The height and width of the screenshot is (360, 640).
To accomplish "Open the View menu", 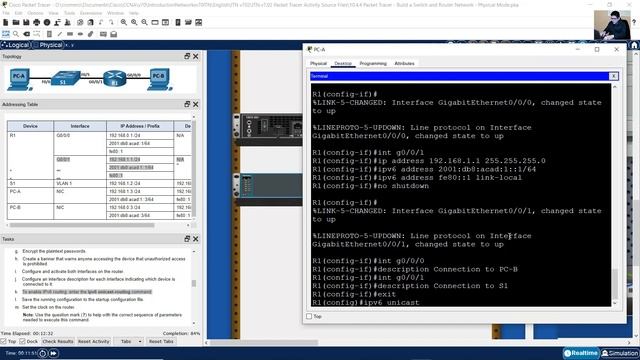I will tap(53, 13).
